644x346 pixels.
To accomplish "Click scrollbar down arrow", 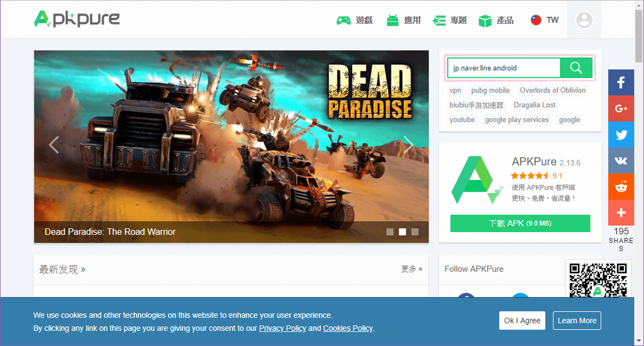I will coord(639,341).
